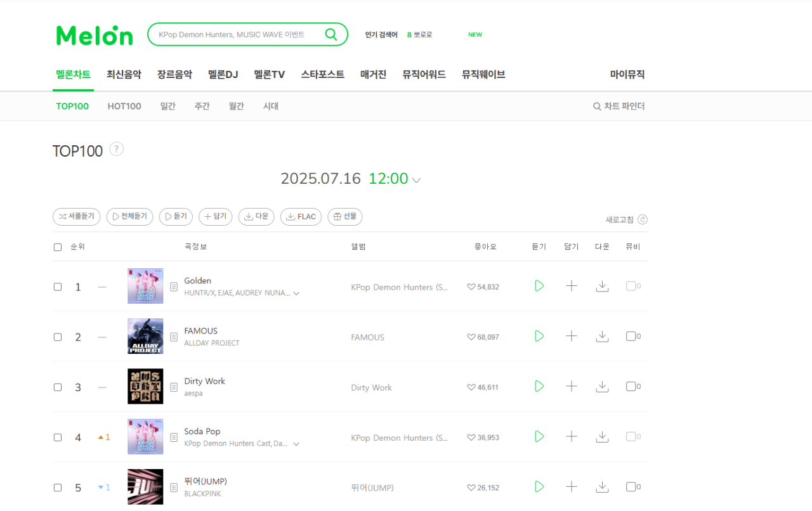Tick the checkbox for rank 3 Dirty Work
This screenshot has width=812, height=511.
click(x=58, y=387)
